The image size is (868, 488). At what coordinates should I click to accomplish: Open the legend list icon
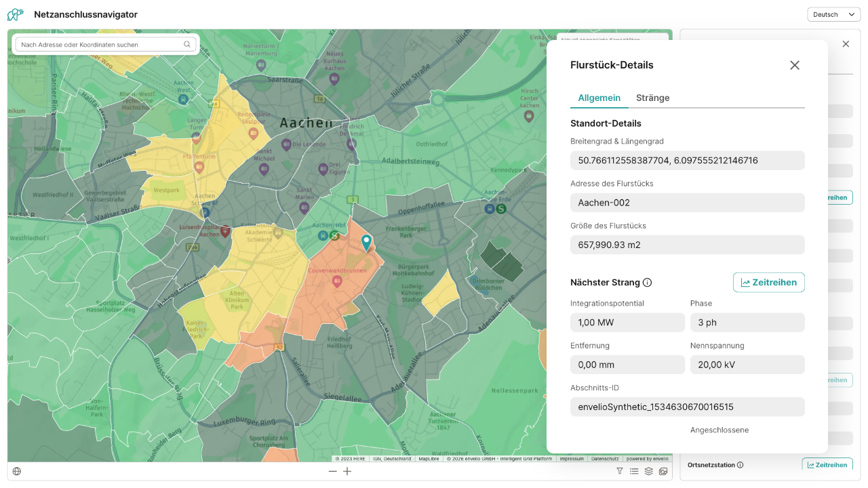(x=634, y=471)
